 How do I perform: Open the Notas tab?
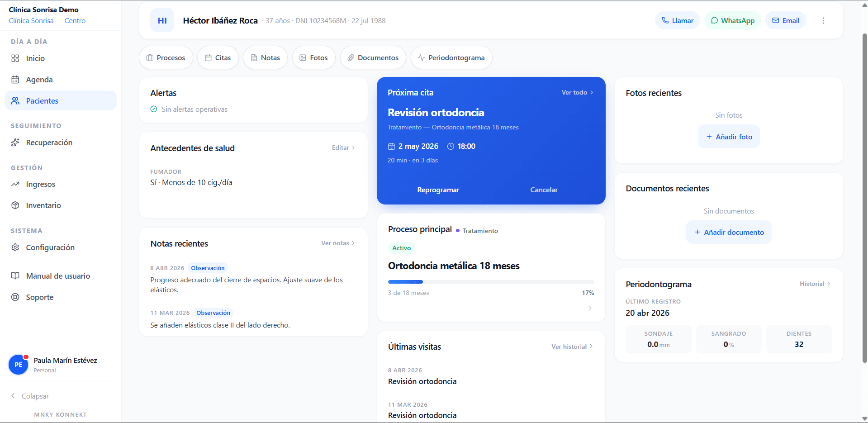pos(266,57)
